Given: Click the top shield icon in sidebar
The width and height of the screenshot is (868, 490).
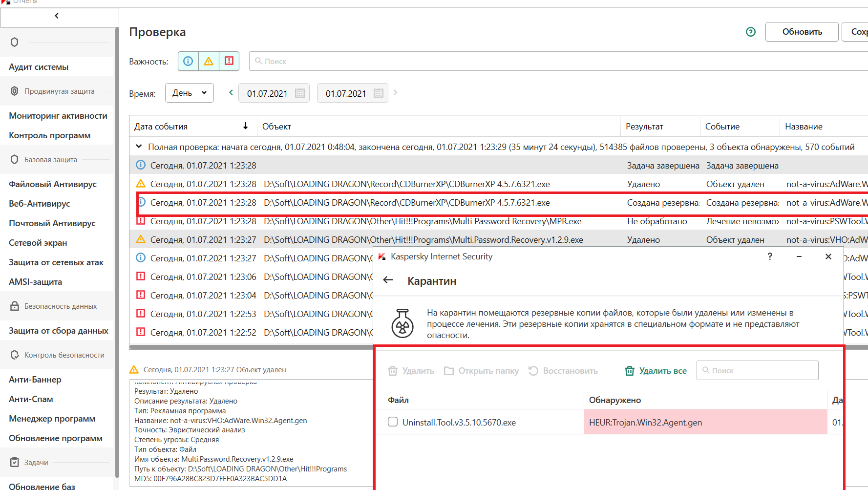Looking at the screenshot, I should point(15,42).
